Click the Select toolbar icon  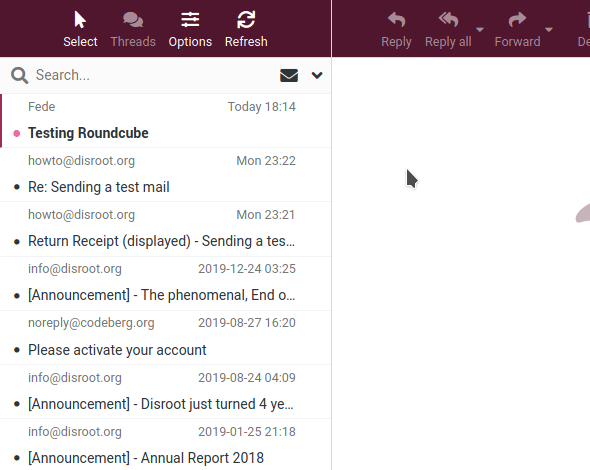[80, 20]
